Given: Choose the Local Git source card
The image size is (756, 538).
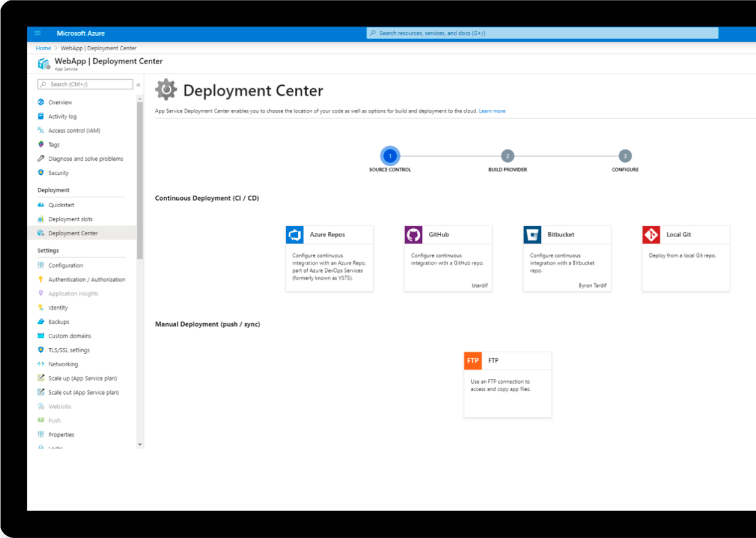Looking at the screenshot, I should click(x=686, y=259).
